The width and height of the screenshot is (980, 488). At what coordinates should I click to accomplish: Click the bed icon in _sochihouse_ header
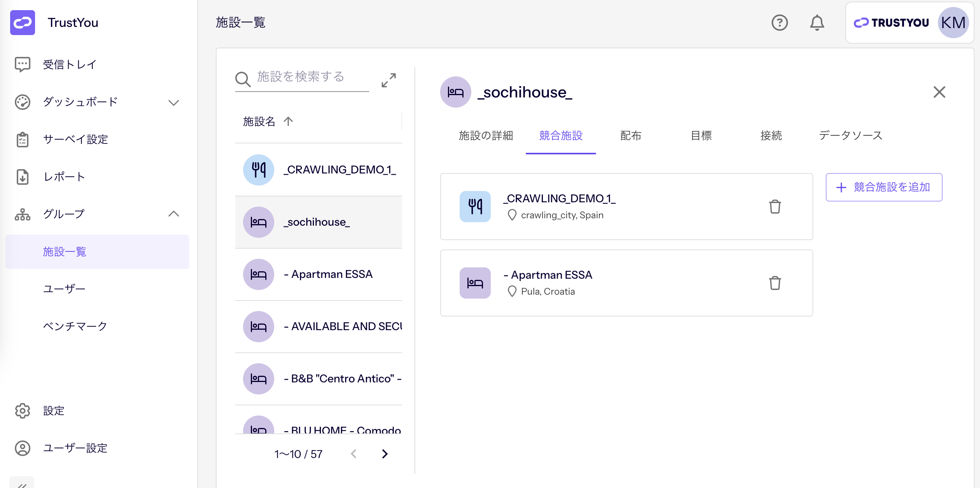(x=456, y=92)
